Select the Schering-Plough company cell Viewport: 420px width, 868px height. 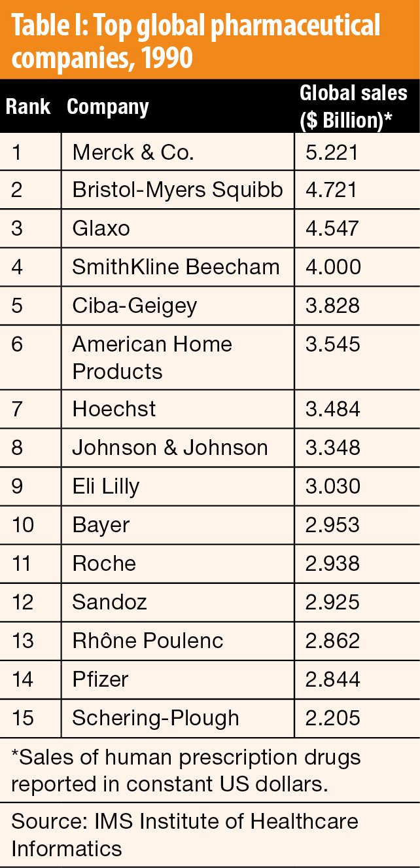(177, 717)
